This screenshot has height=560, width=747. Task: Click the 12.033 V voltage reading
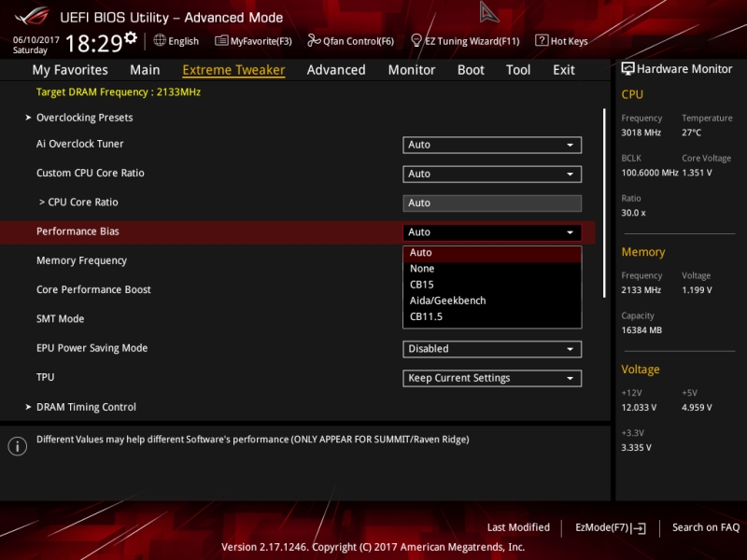click(x=639, y=408)
